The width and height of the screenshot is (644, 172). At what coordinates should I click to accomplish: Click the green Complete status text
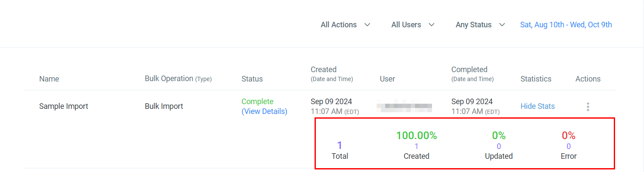click(x=258, y=102)
